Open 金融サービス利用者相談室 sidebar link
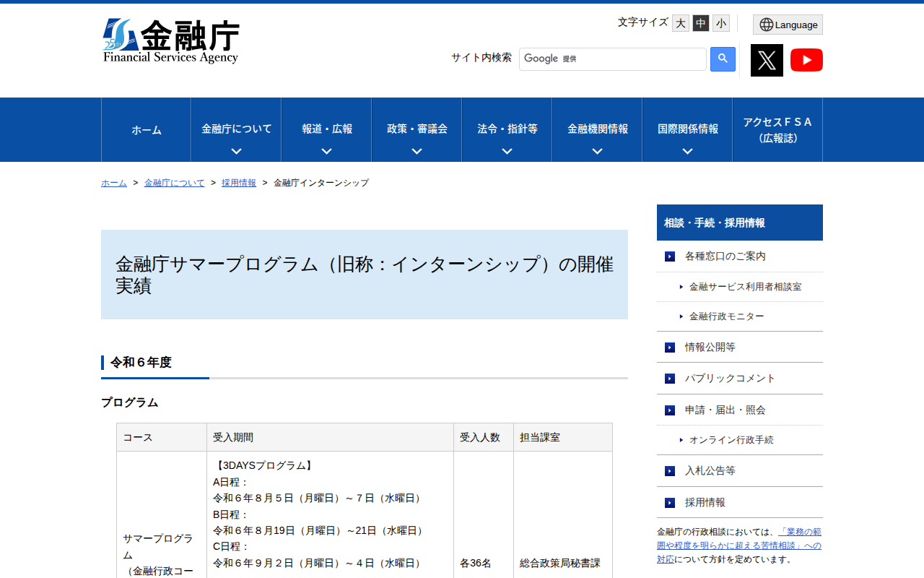 tap(745, 287)
